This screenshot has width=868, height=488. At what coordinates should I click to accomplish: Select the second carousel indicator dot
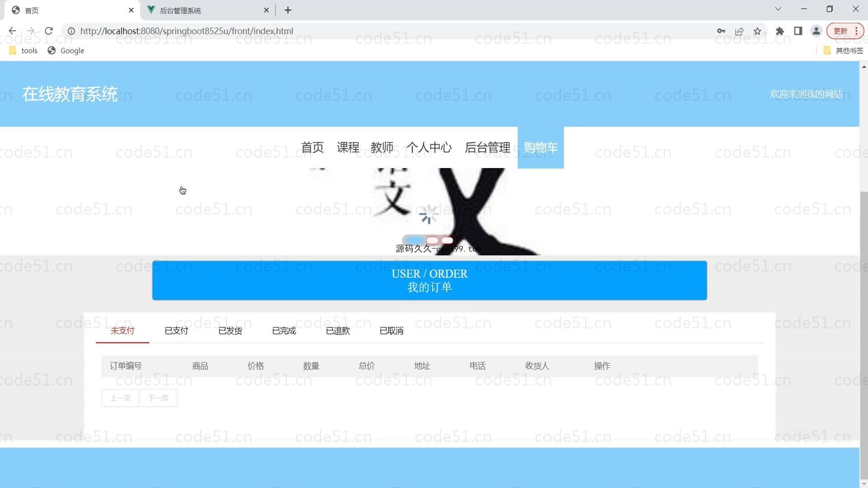pos(433,240)
